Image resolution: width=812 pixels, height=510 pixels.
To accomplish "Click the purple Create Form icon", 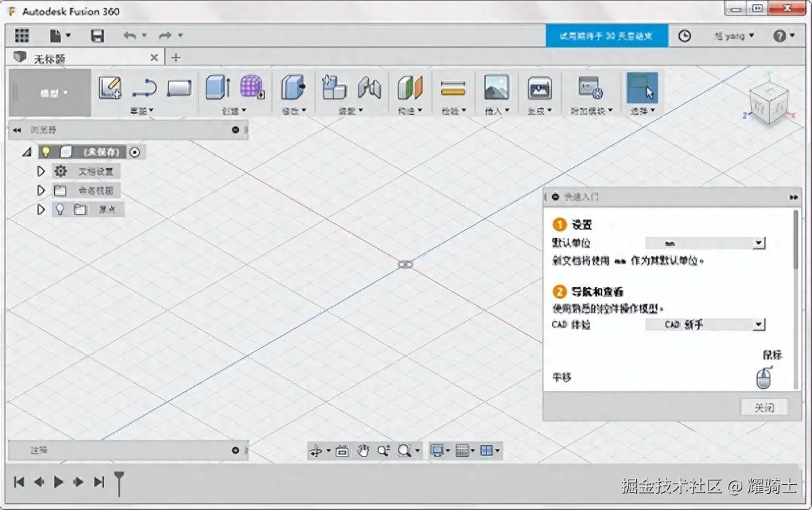I will click(252, 88).
